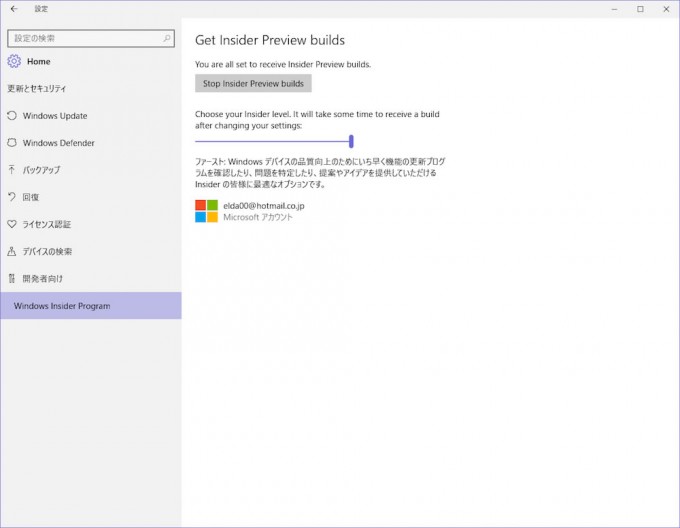
Task: Minimize the 設定 window
Action: tap(615, 9)
